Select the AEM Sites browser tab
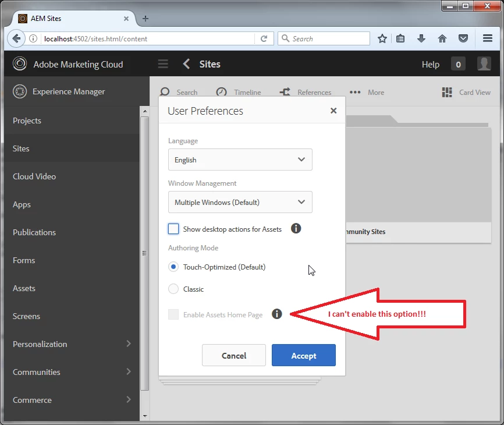 [x=74, y=19]
